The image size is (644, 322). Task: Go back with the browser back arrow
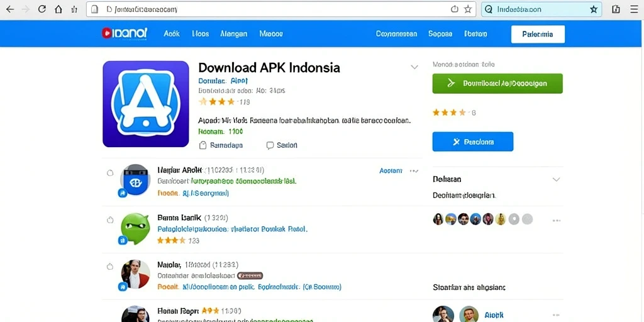(x=10, y=9)
